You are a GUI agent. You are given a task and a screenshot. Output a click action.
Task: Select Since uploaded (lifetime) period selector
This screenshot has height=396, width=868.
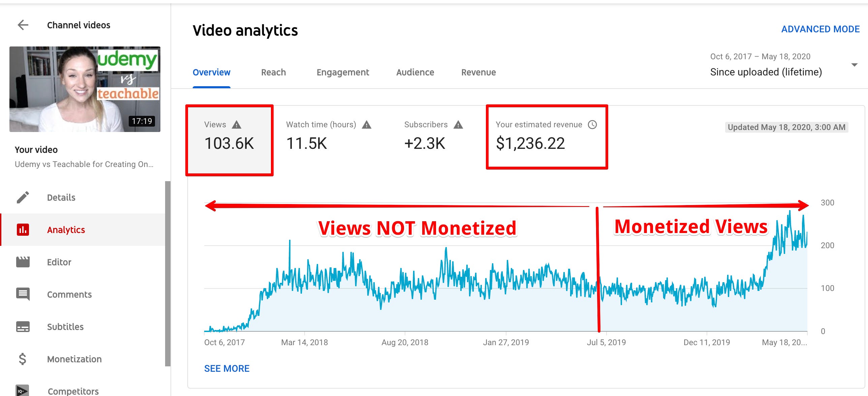[x=766, y=72]
